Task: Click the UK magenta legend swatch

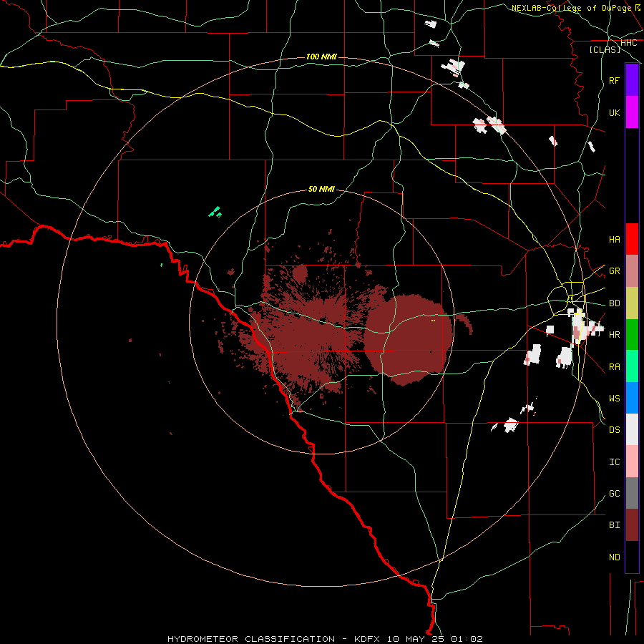Action: click(x=632, y=112)
